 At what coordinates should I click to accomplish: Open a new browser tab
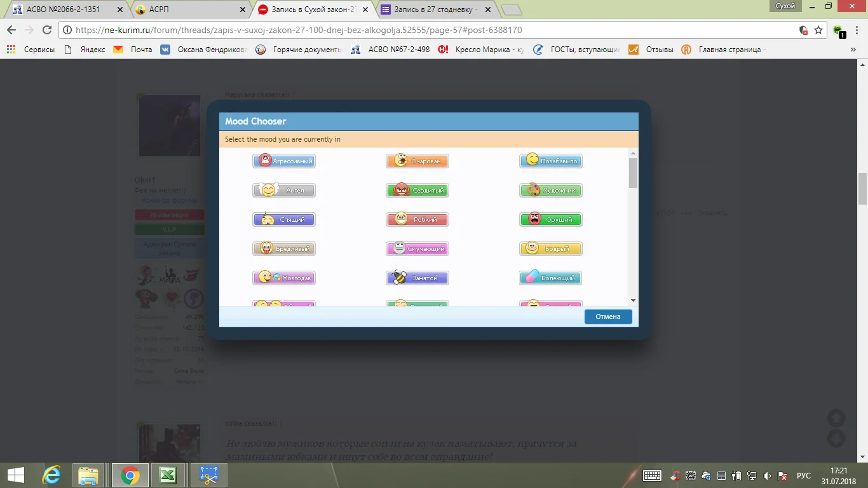[x=511, y=10]
